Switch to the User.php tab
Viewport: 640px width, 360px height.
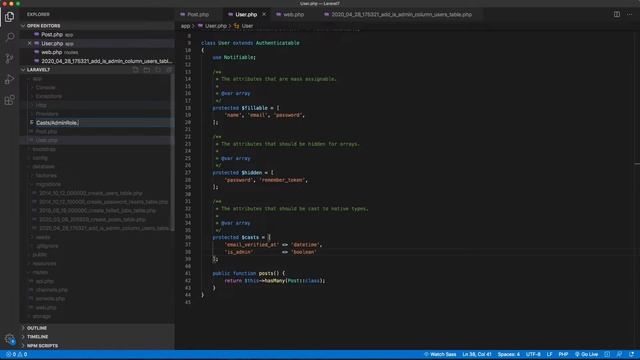(x=246, y=14)
